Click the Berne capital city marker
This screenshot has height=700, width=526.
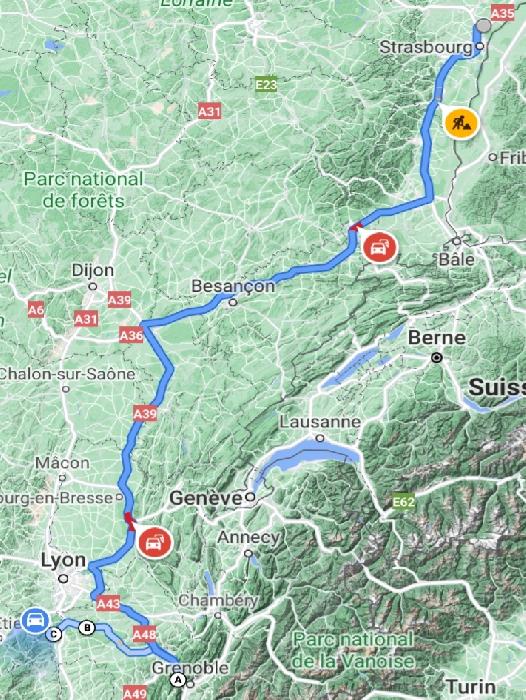click(x=437, y=358)
